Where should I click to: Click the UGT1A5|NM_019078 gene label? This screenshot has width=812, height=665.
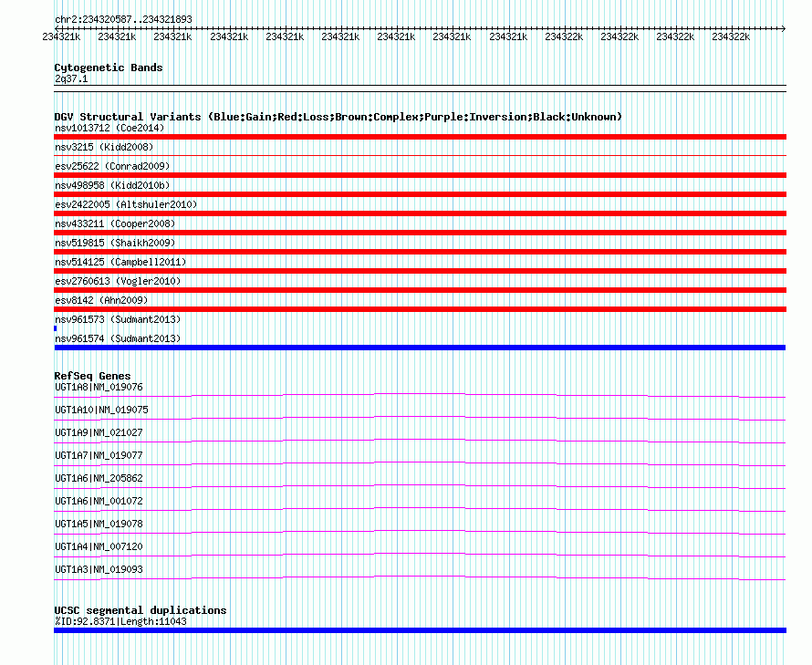(x=99, y=525)
